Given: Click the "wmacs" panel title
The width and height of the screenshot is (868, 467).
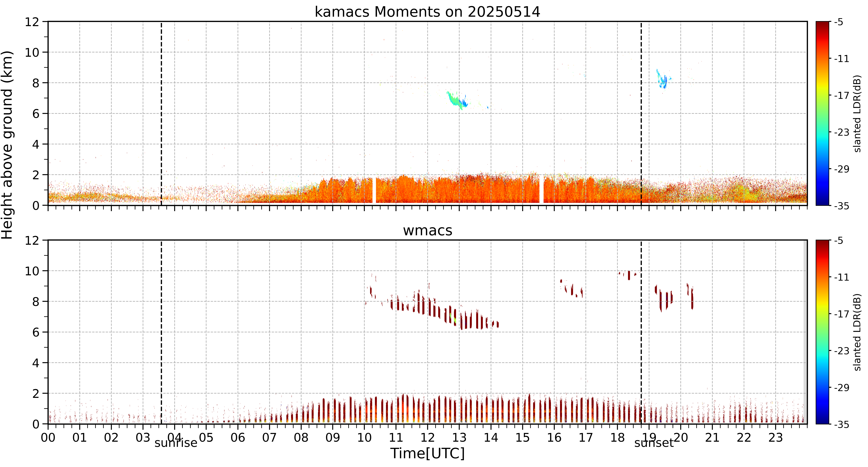Looking at the screenshot, I should point(428,230).
